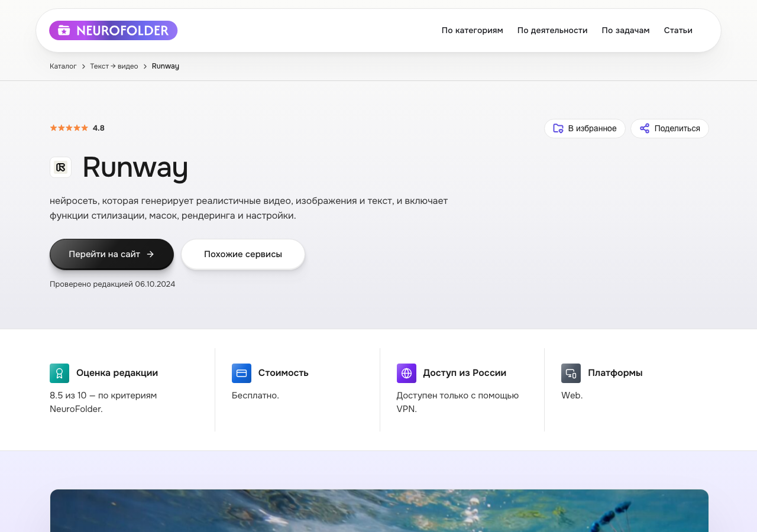Click the NeuroFolder logo

[113, 30]
